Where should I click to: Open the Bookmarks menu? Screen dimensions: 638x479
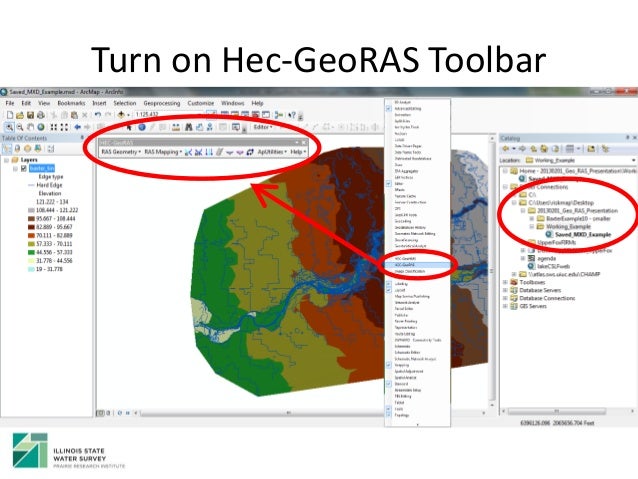pos(71,103)
